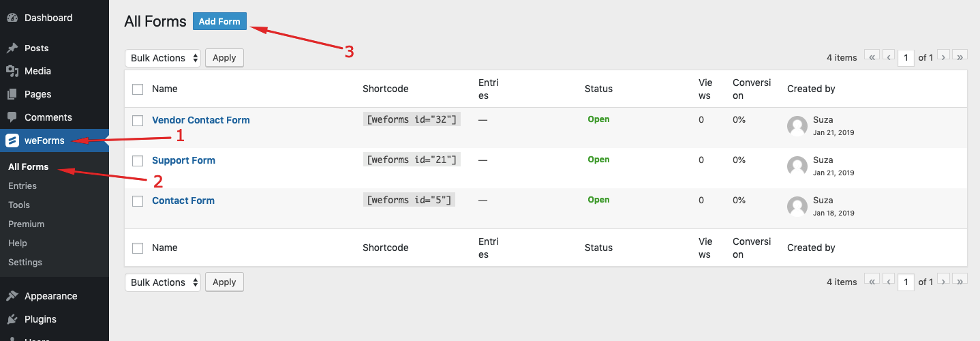Open the Comments speech bubble icon

[12, 117]
